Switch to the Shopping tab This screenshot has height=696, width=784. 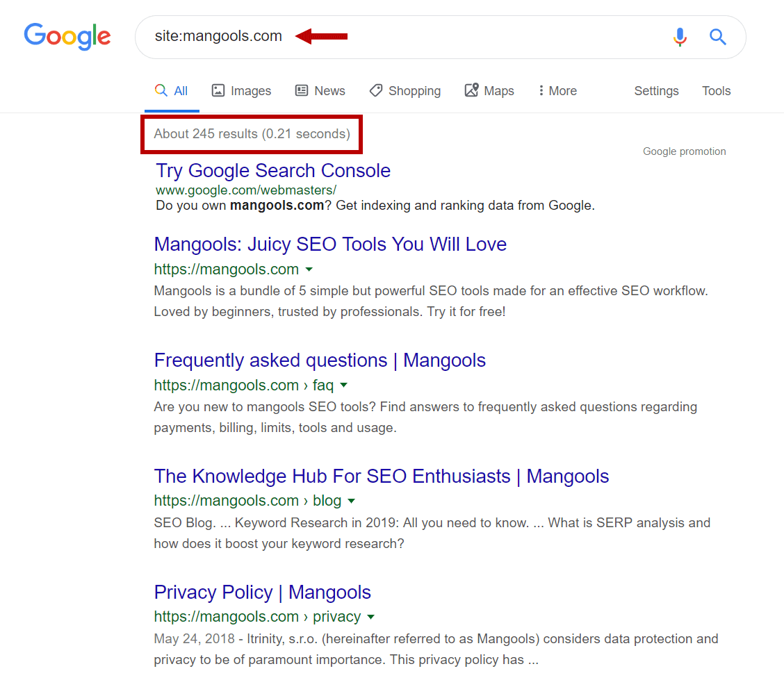[405, 91]
